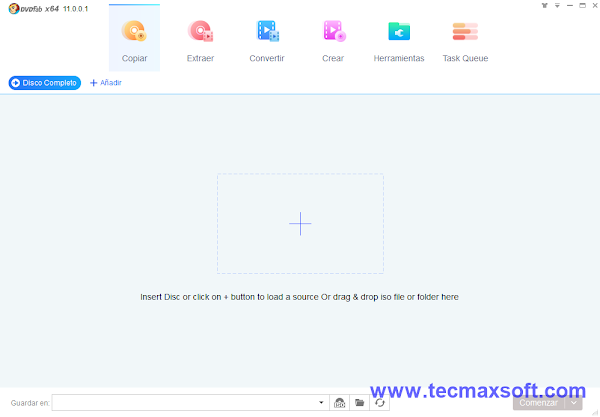Select ISO image output icon
Viewport: 600px width, 417px height.
click(x=339, y=402)
